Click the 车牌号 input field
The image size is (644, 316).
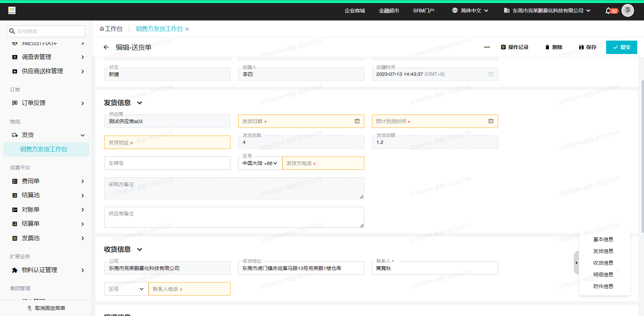(167, 163)
